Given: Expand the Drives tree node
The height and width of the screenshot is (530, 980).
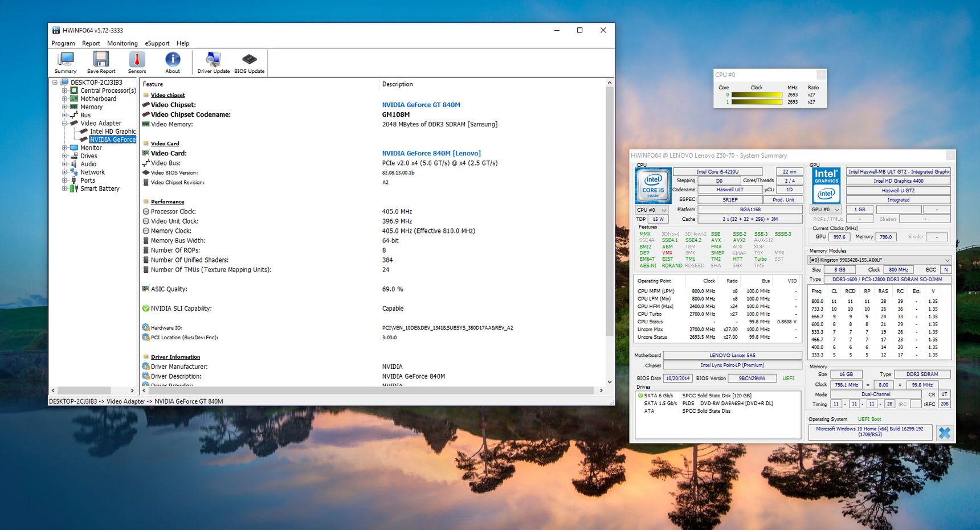Looking at the screenshot, I should click(x=64, y=156).
